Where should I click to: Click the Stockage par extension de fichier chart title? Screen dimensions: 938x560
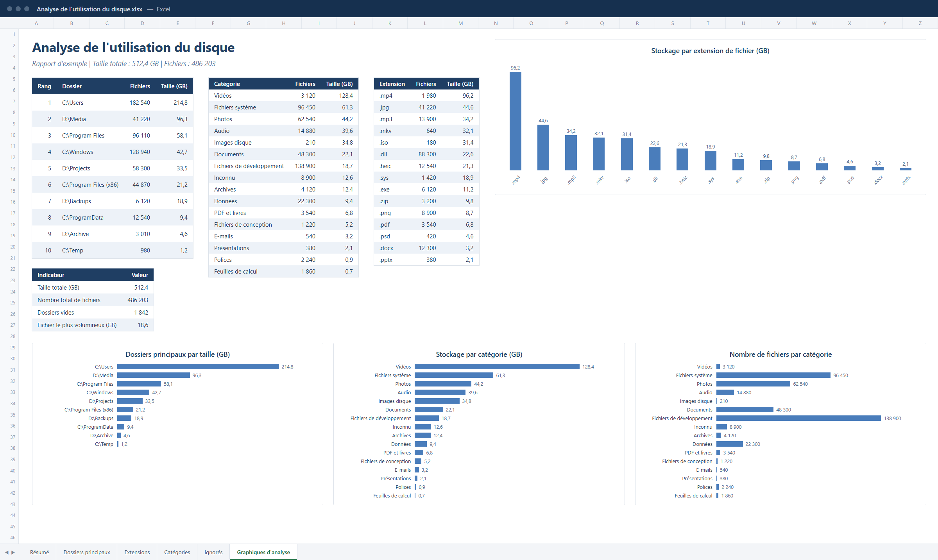(x=710, y=50)
